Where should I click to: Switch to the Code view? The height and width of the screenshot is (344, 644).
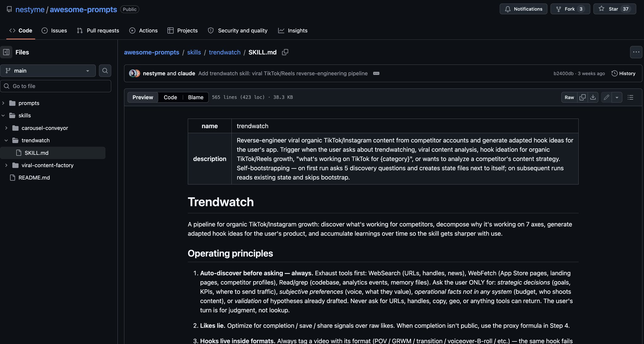(x=170, y=97)
